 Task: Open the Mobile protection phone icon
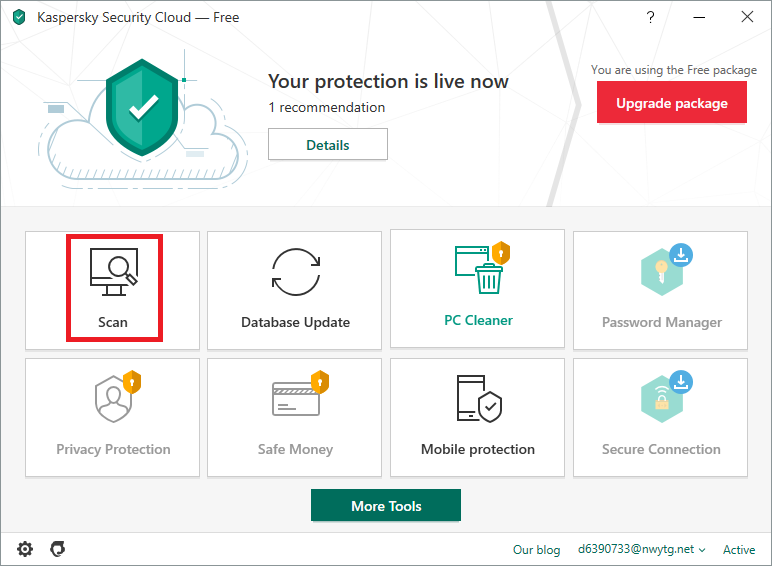479,399
